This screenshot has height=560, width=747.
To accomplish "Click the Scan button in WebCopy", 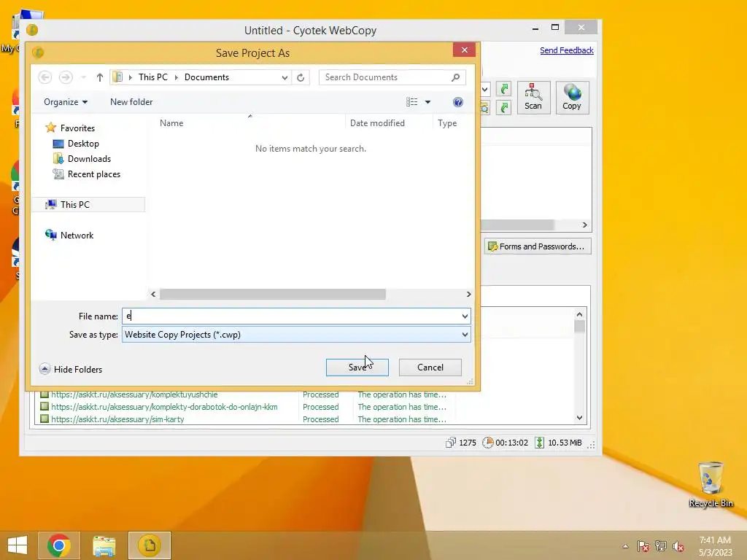I will pyautogui.click(x=533, y=97).
